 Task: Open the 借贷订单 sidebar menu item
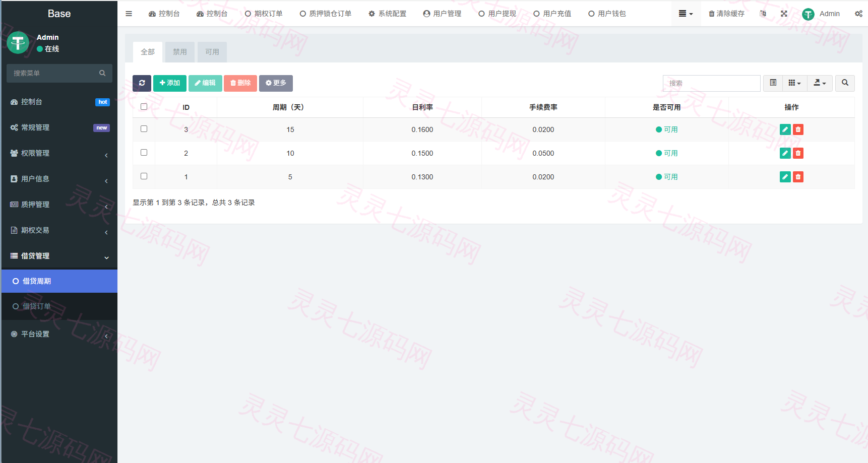[59, 306]
